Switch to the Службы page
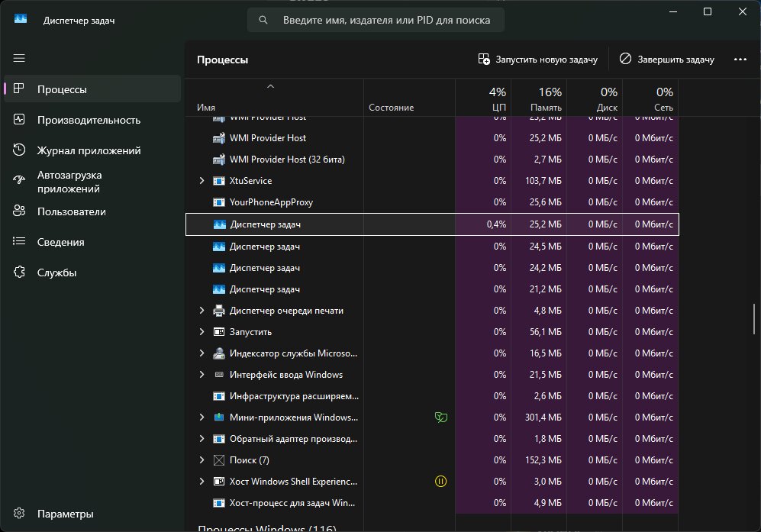 [x=56, y=272]
